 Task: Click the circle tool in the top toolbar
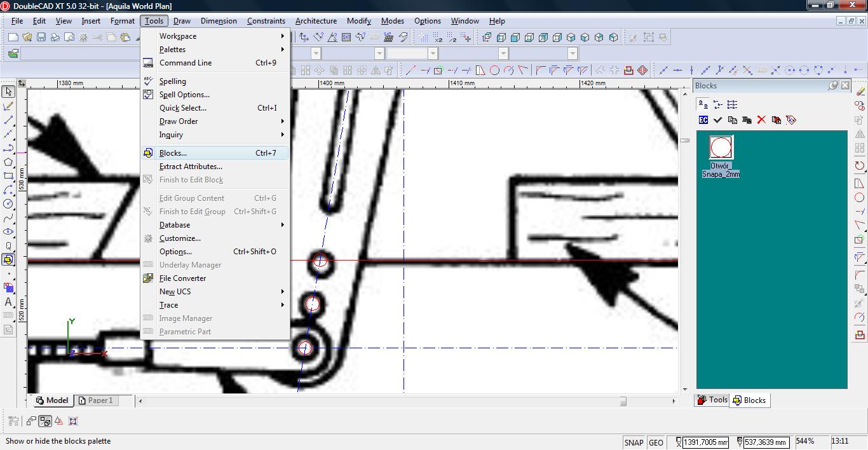pyautogui.click(x=494, y=71)
